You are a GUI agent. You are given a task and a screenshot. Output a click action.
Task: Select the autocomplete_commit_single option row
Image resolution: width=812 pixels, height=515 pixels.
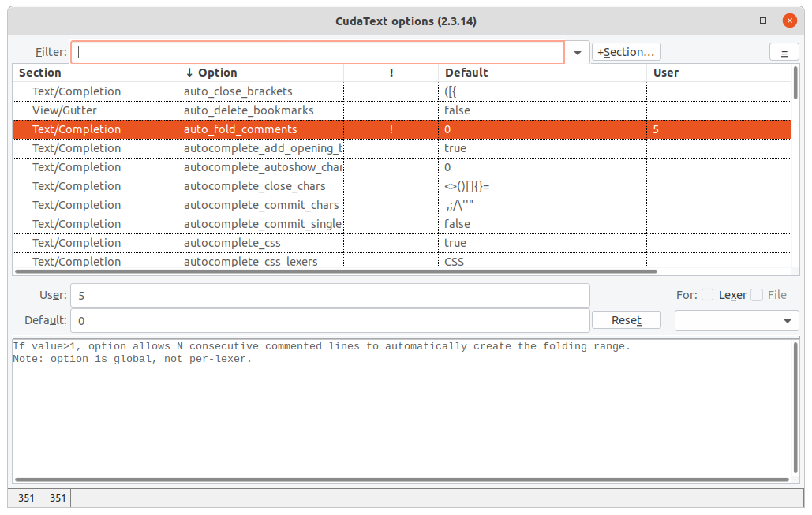coord(402,224)
